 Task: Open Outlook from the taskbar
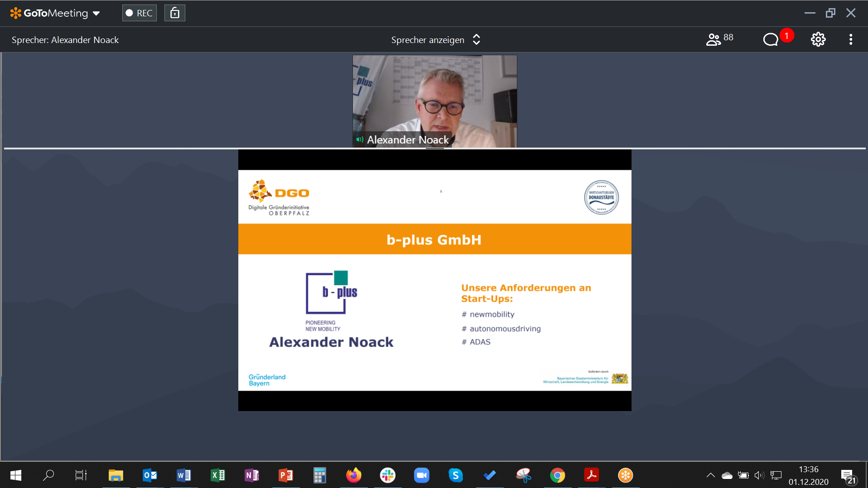[150, 475]
